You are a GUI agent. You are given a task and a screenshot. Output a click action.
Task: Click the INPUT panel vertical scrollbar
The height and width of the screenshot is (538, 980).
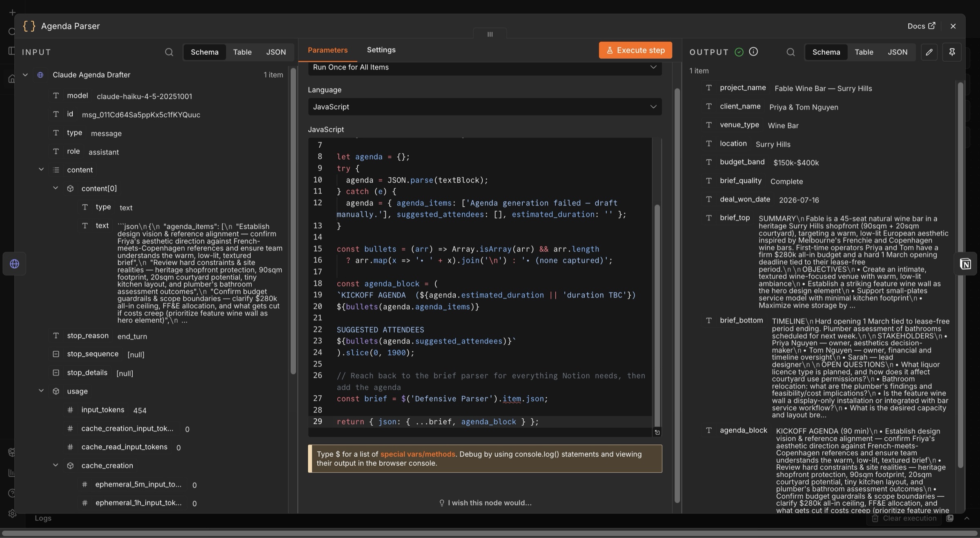tap(293, 221)
